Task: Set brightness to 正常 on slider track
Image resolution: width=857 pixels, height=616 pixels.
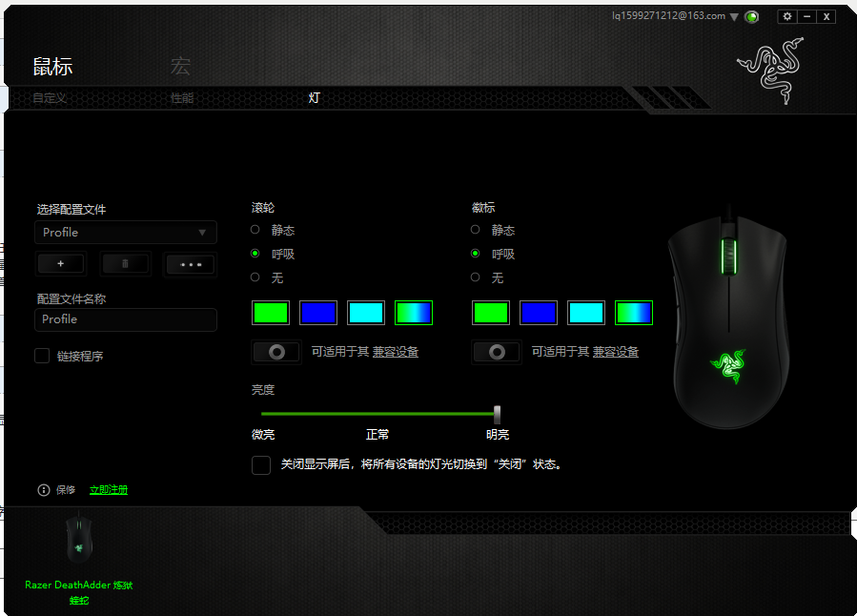Action: (378, 414)
